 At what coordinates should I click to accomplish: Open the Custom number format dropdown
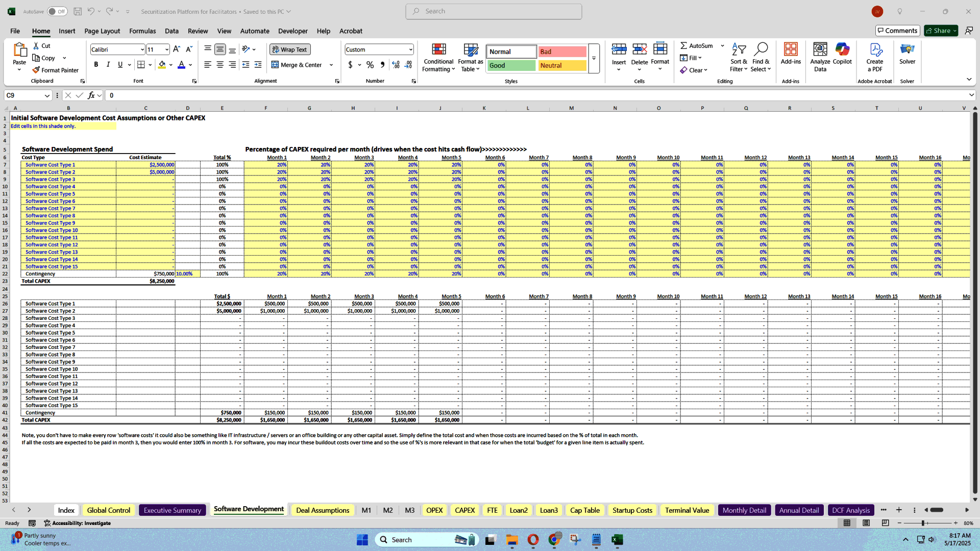coord(410,49)
